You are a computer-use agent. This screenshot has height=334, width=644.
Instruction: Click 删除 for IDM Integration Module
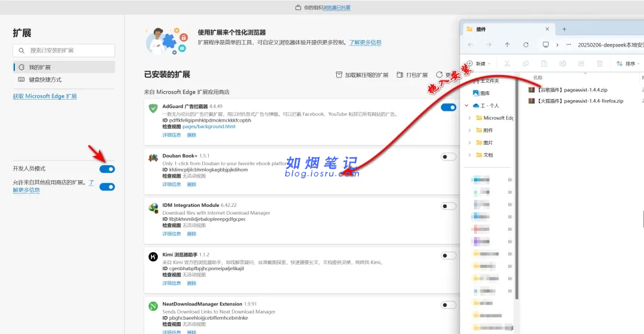click(x=192, y=234)
